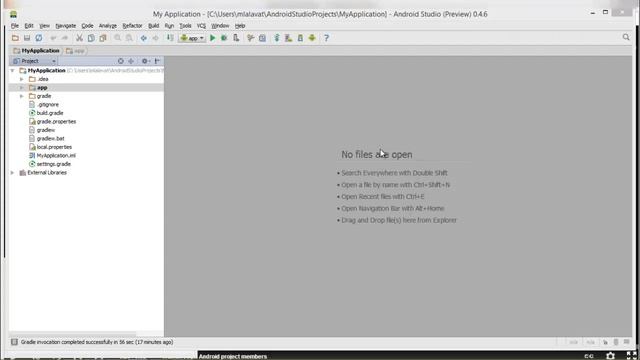Open a file with the Open toolbar icon
Image resolution: width=640 pixels, height=360 pixels.
coord(15,38)
